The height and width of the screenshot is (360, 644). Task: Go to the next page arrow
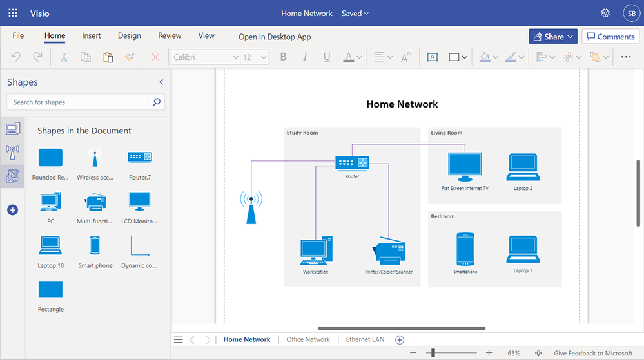208,339
